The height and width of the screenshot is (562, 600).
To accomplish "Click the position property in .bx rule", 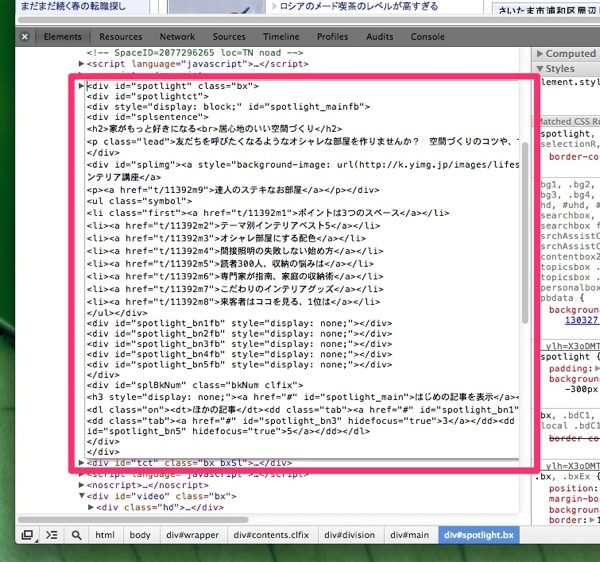I will (573, 489).
